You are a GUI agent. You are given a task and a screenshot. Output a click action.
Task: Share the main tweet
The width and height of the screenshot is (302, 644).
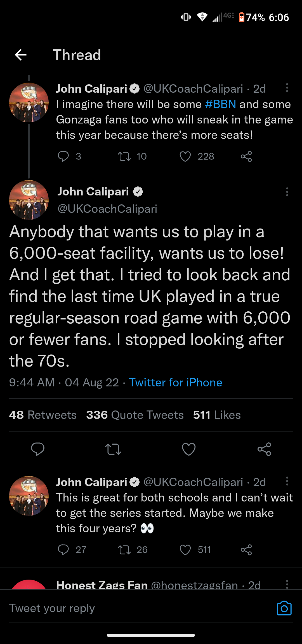pos(264,449)
